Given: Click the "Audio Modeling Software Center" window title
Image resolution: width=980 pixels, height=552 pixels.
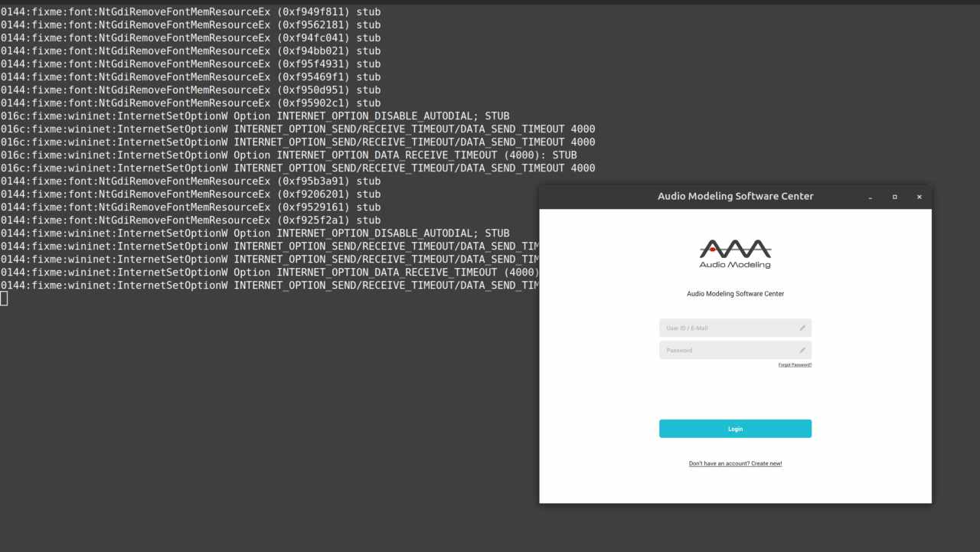Looking at the screenshot, I should click(735, 197).
